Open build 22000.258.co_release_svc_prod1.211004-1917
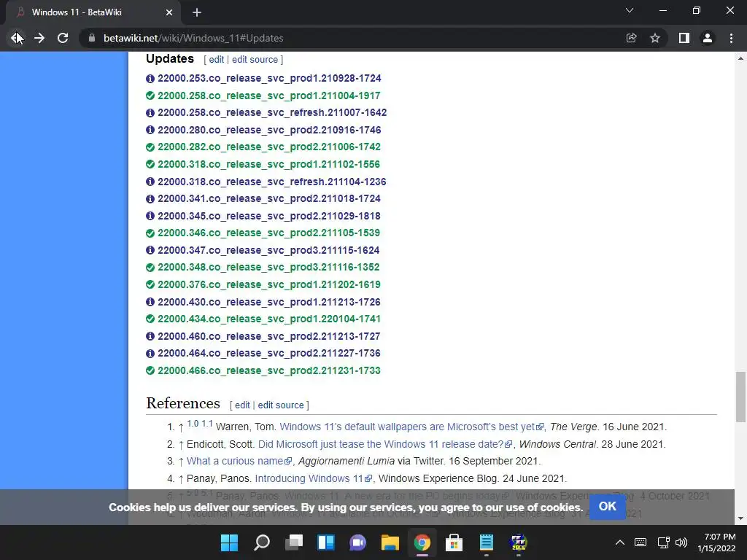 click(268, 96)
